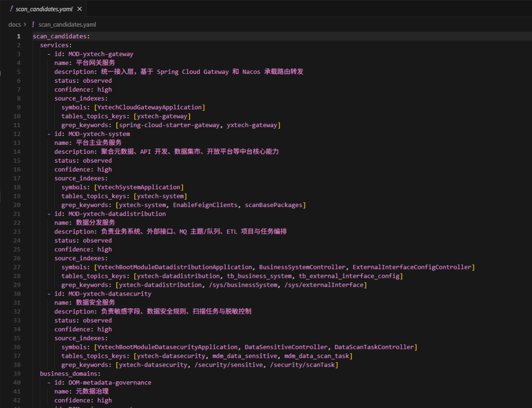
Task: Click 'DOM-metadata-governance' id value
Action: point(110,383)
